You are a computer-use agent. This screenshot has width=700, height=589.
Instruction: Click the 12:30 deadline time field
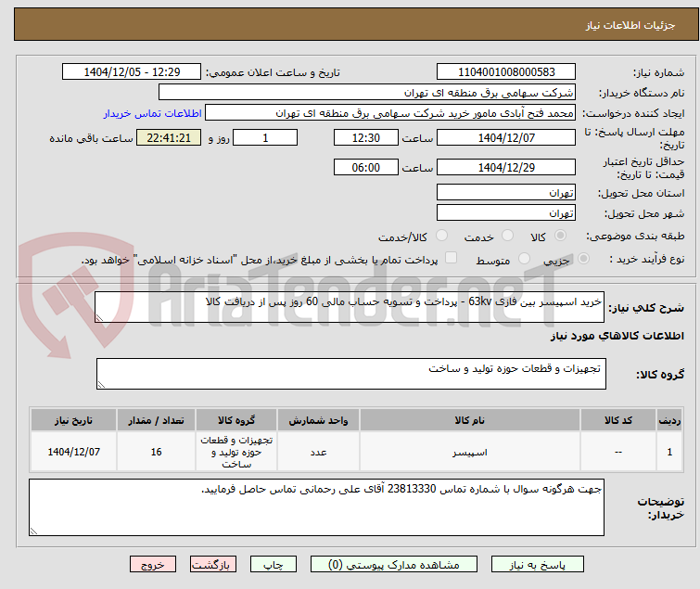click(365, 137)
